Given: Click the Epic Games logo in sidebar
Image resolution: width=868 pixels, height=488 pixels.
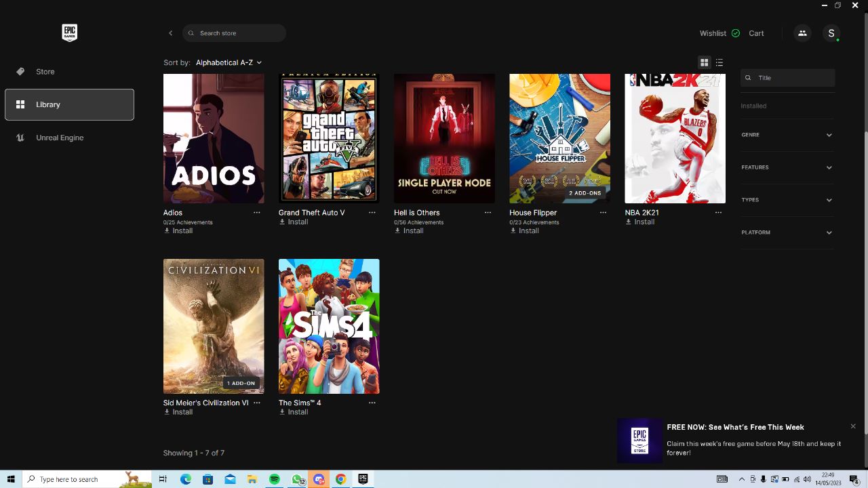Looking at the screenshot, I should (69, 33).
